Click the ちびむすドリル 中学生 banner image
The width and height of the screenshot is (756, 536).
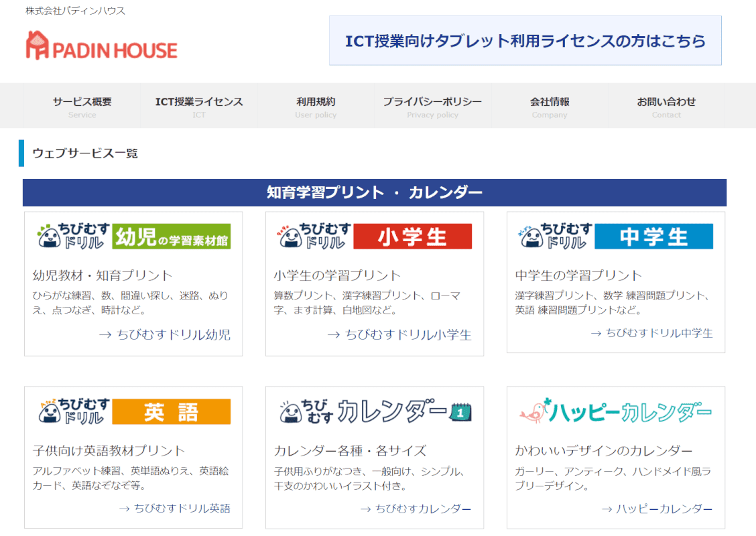point(616,237)
